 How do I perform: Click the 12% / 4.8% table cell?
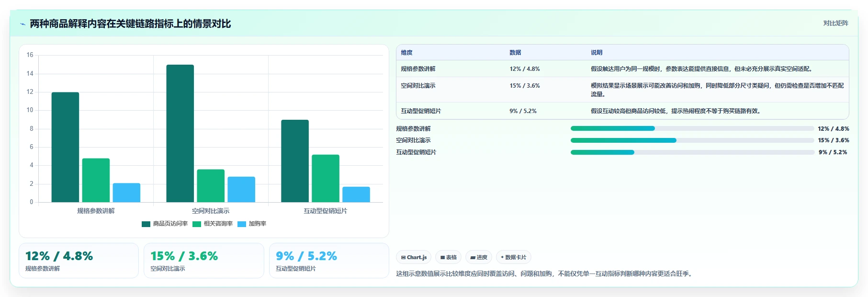525,69
